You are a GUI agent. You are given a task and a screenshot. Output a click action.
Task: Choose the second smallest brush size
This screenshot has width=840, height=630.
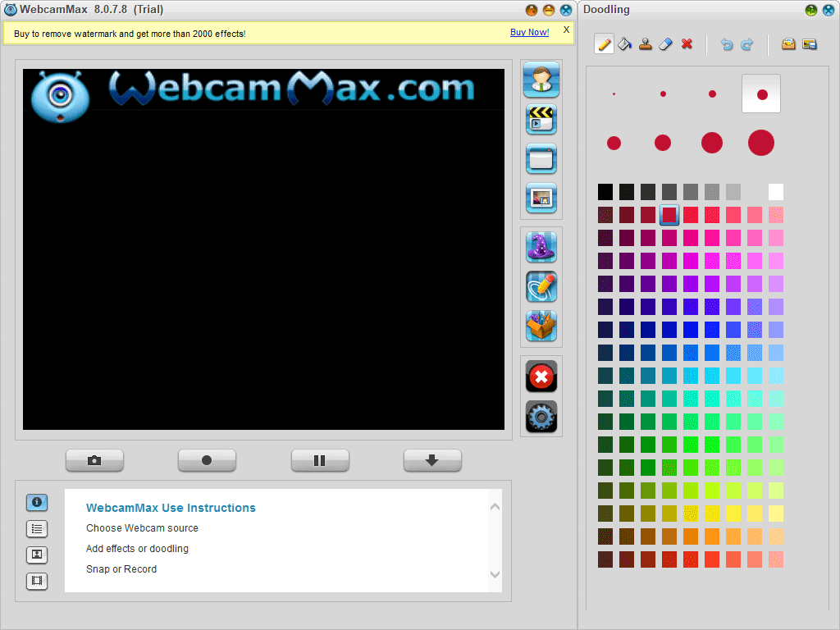663,94
